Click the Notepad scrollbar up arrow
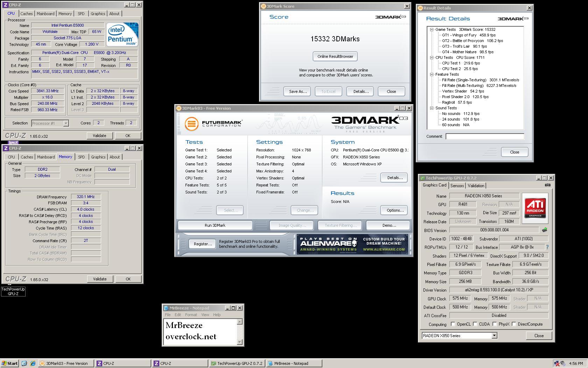 click(240, 322)
